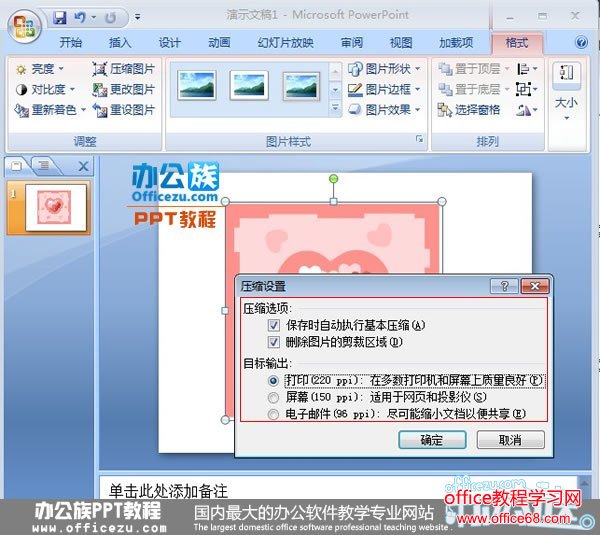600x535 pixels.
Task: Open the Rotate objects dropdown icon
Action: pos(527,110)
